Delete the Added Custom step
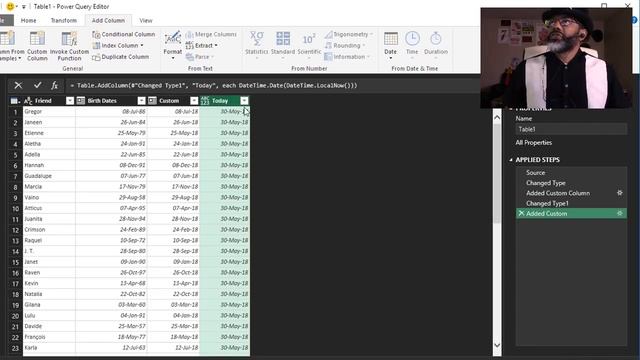Viewport: 640px width, 360px height. (521, 213)
